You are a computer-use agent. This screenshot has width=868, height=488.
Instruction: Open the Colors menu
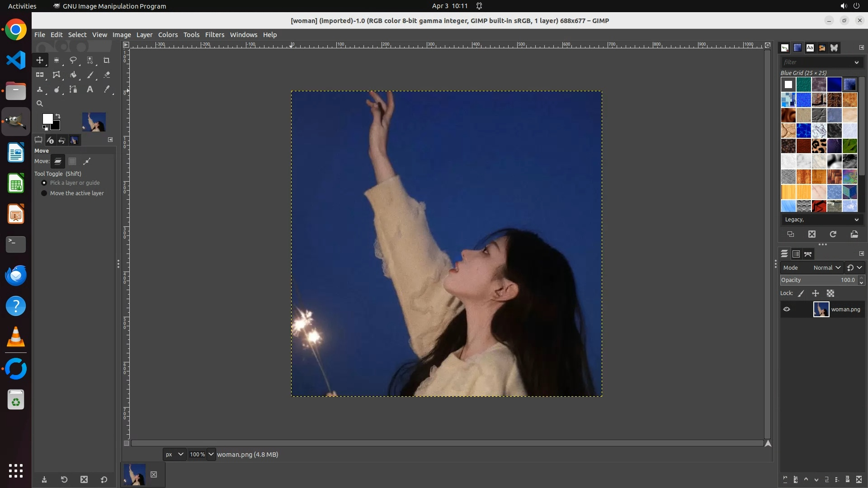(x=168, y=35)
